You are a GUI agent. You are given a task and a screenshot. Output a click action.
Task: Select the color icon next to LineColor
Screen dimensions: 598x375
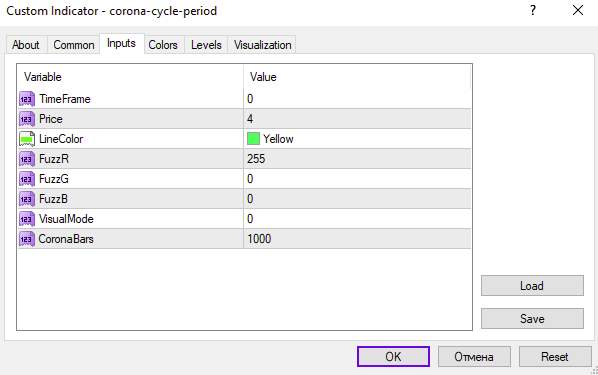click(27, 139)
